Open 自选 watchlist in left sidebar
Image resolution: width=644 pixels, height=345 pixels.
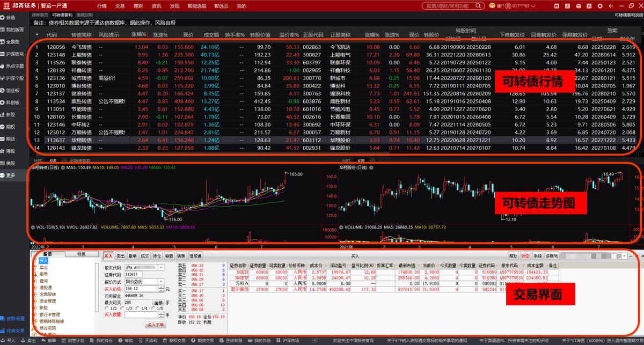[11, 17]
